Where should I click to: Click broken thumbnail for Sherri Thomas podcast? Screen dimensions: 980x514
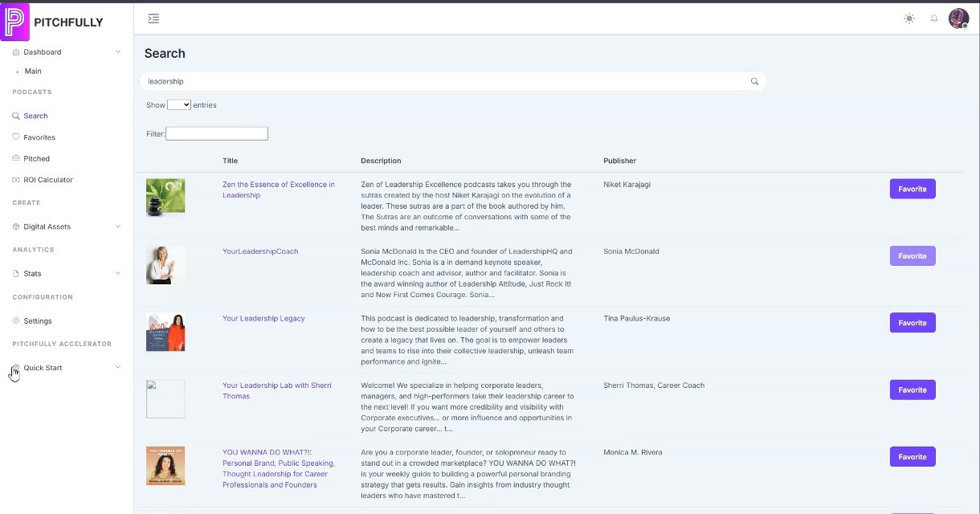(x=165, y=399)
